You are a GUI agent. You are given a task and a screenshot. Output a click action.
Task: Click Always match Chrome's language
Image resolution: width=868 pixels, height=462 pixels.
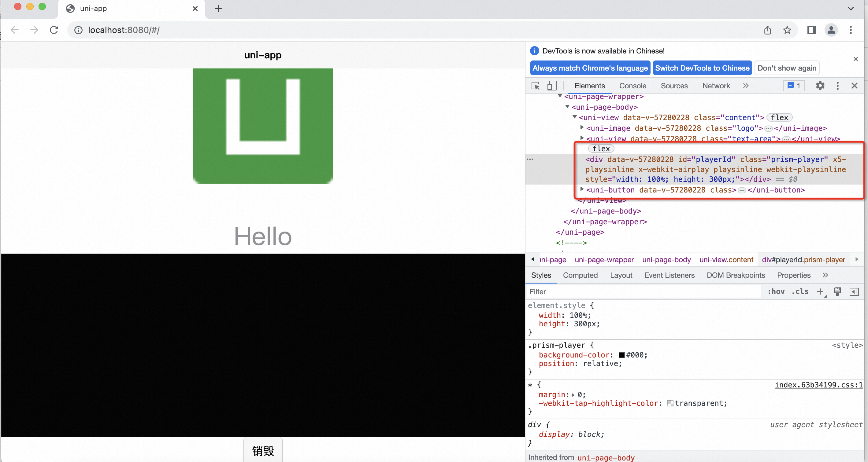pyautogui.click(x=590, y=68)
